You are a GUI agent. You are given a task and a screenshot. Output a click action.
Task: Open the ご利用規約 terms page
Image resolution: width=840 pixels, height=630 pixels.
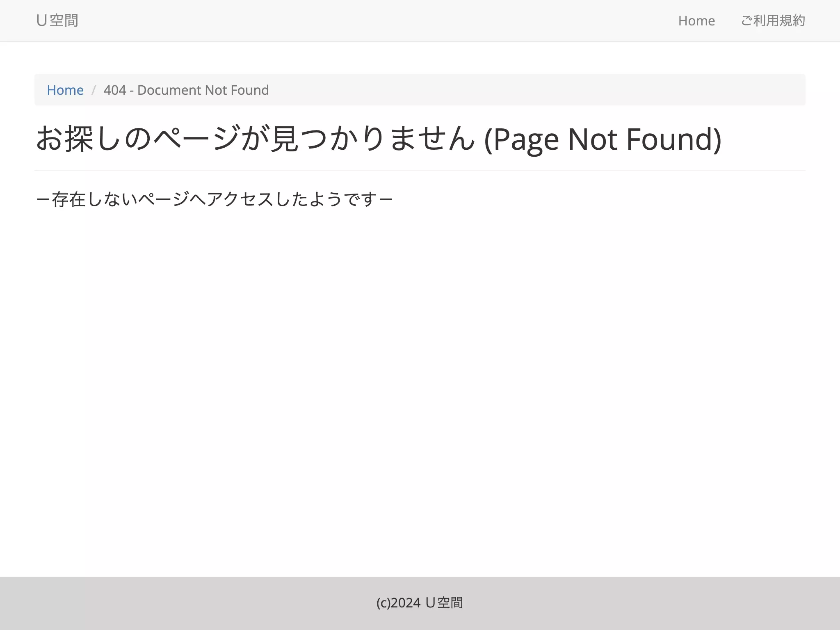(773, 21)
